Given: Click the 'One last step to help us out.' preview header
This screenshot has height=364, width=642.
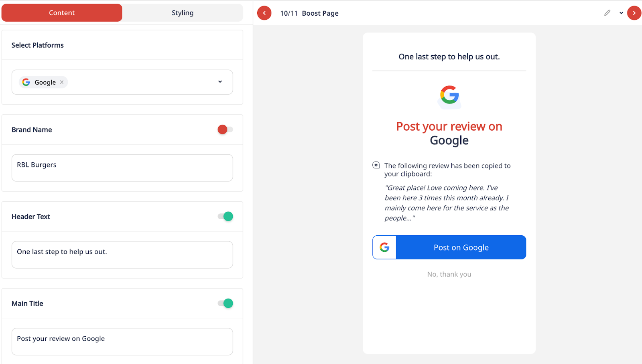Looking at the screenshot, I should pyautogui.click(x=449, y=57).
